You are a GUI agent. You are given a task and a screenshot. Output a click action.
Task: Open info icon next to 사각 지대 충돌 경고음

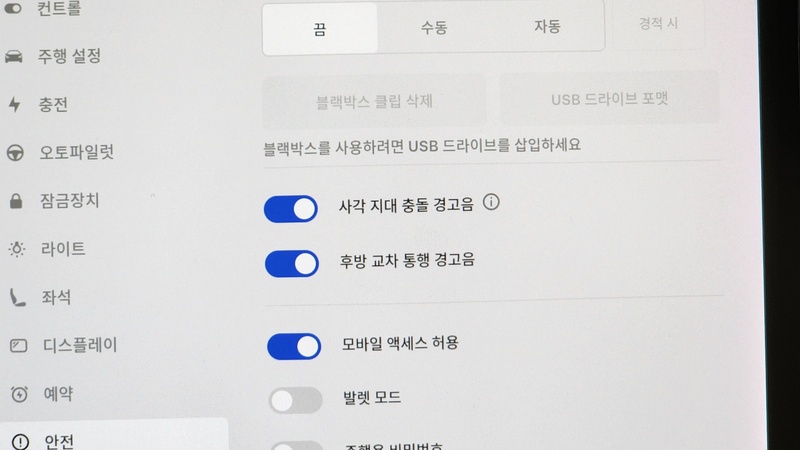[x=491, y=203]
